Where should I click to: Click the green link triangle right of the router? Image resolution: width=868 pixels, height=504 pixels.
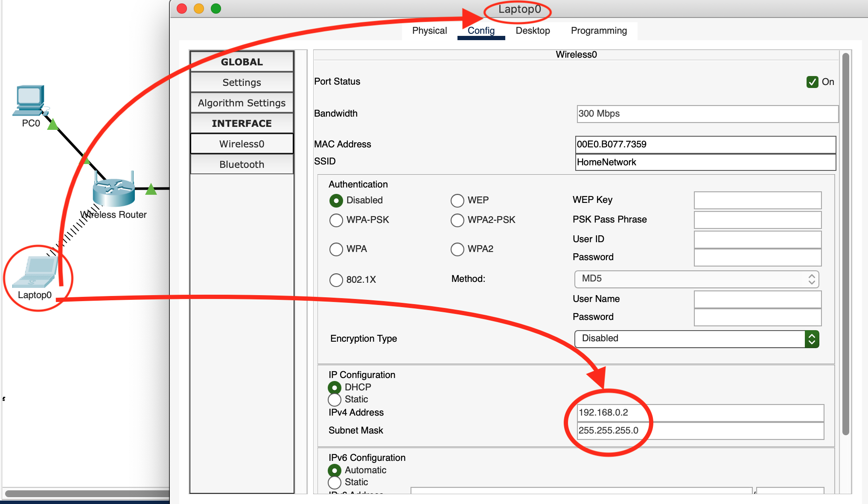151,189
